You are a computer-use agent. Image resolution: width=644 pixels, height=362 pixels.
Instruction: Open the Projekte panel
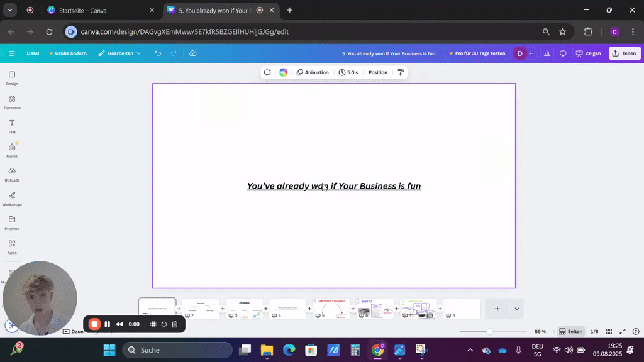click(11, 223)
